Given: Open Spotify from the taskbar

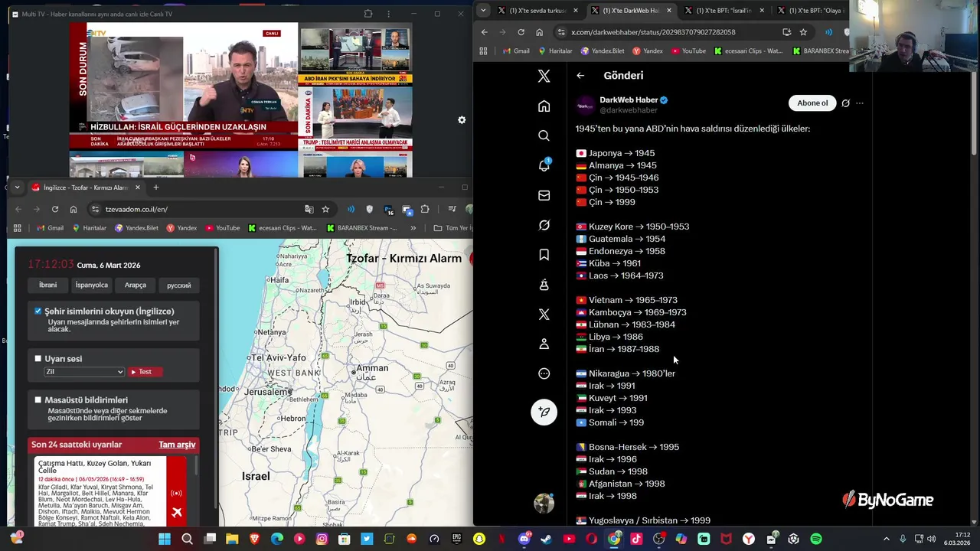Looking at the screenshot, I should click(816, 540).
